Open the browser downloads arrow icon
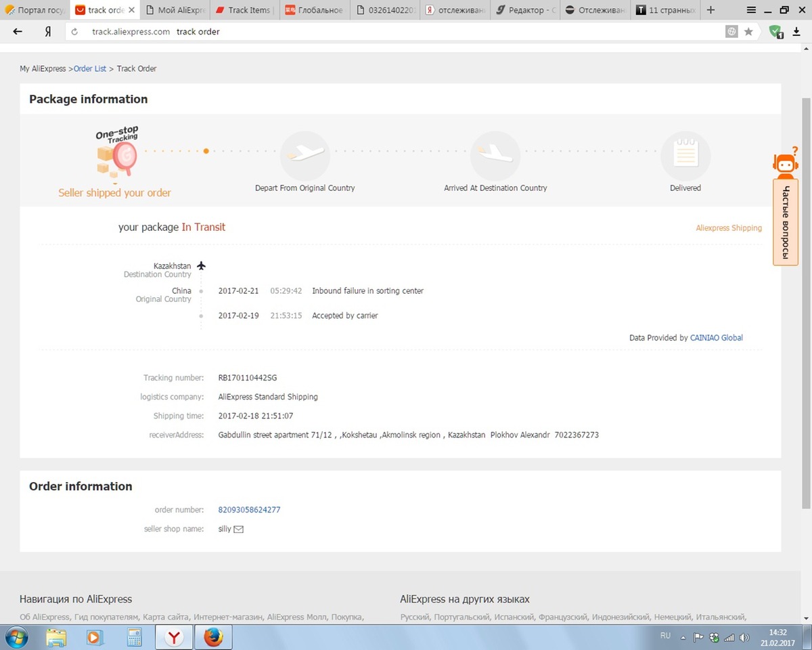Screen dimensions: 812x650 click(796, 31)
